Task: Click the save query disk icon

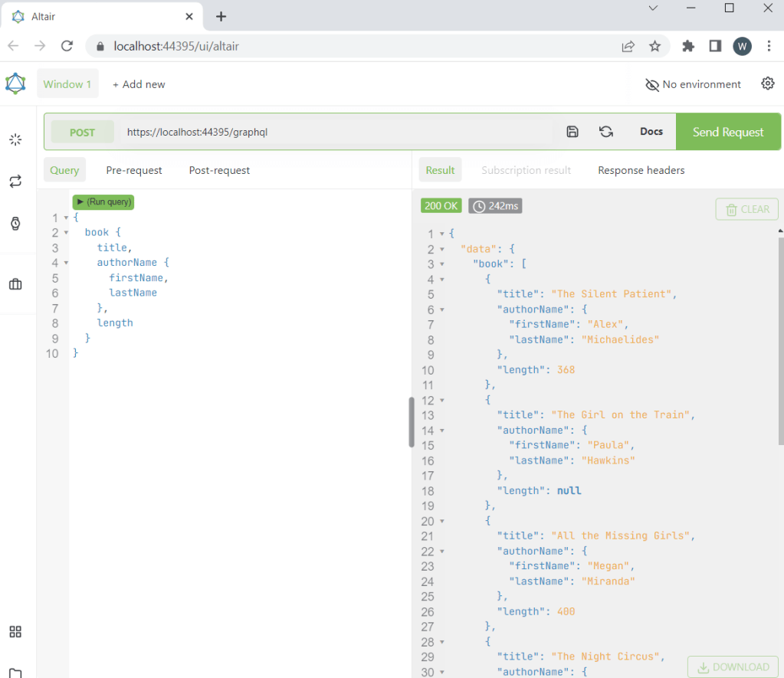Action: tap(572, 132)
